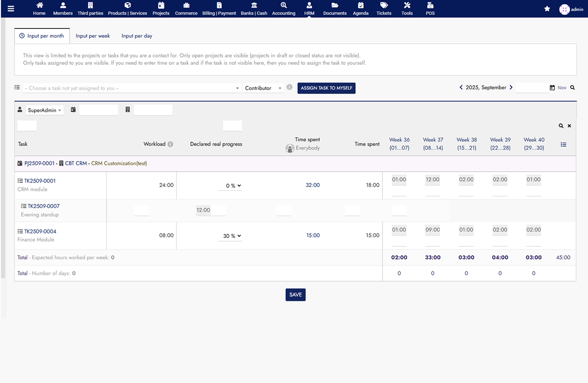Switch to Input per week tab
The image size is (588, 383).
coord(93,36)
